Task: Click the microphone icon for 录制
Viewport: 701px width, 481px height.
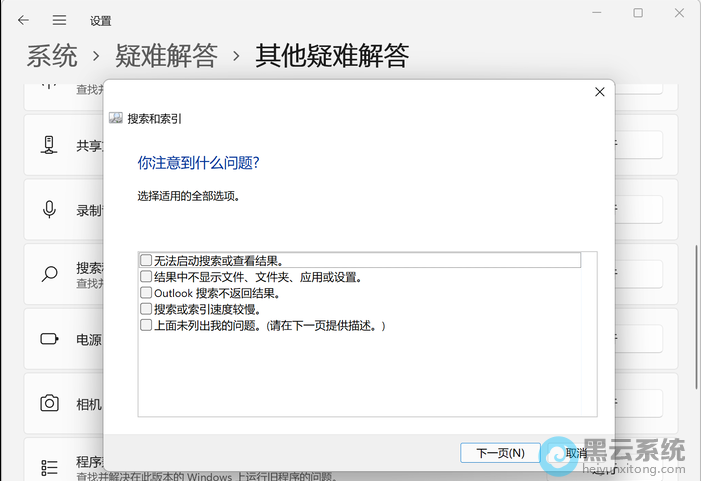Action: click(49, 210)
